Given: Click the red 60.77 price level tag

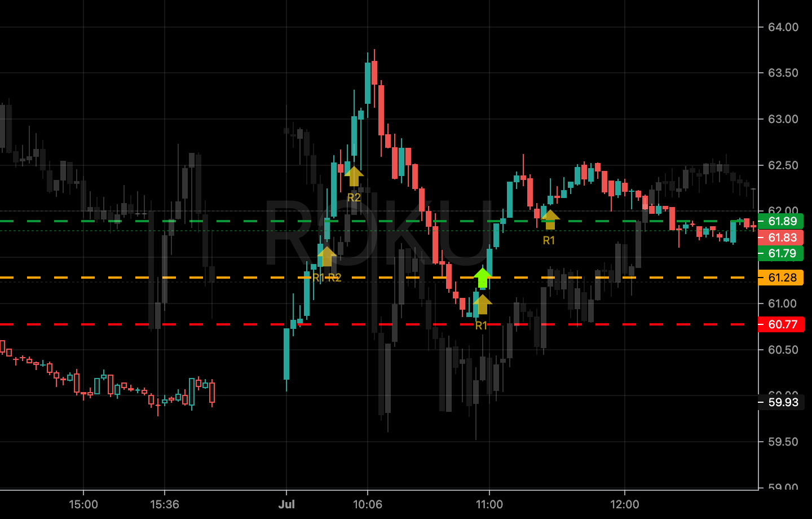Looking at the screenshot, I should pos(782,324).
